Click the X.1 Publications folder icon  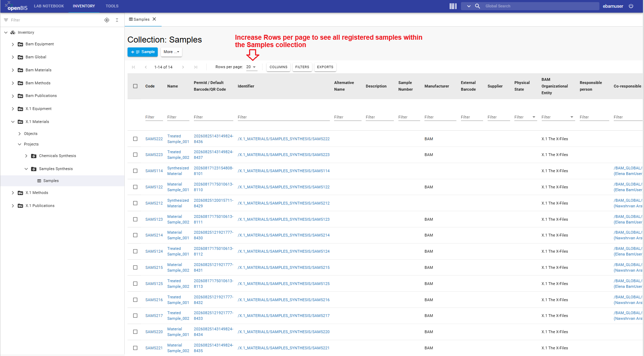tap(20, 206)
